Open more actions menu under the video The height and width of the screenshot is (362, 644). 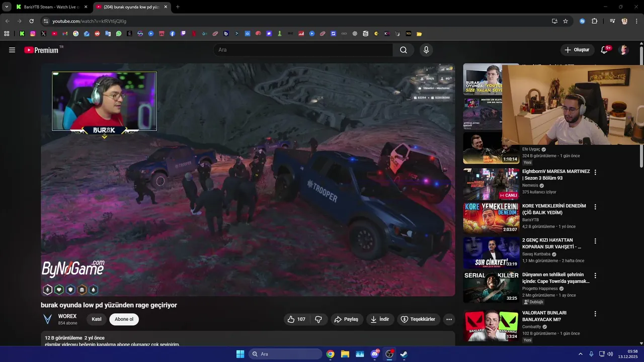pyautogui.click(x=449, y=319)
